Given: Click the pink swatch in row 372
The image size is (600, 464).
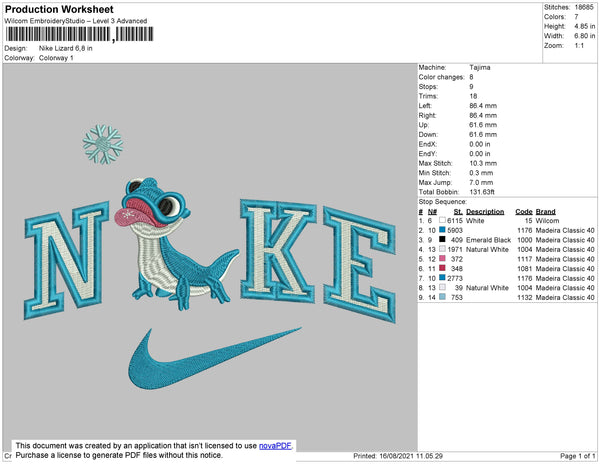Looking at the screenshot, I should [x=442, y=259].
